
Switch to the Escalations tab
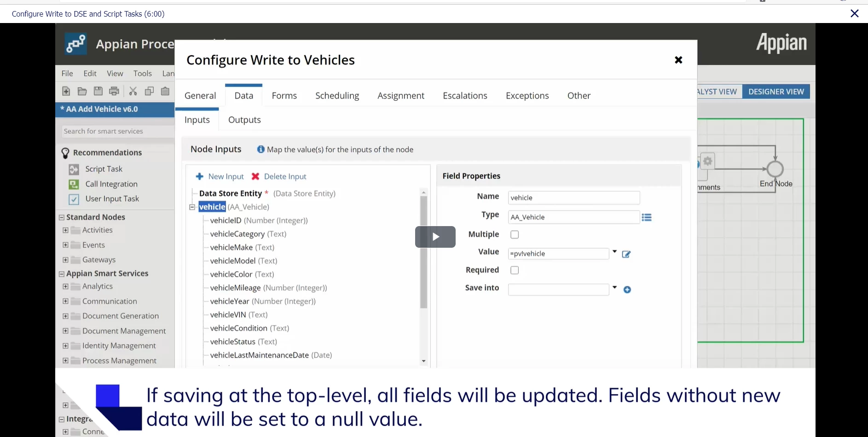click(x=465, y=96)
